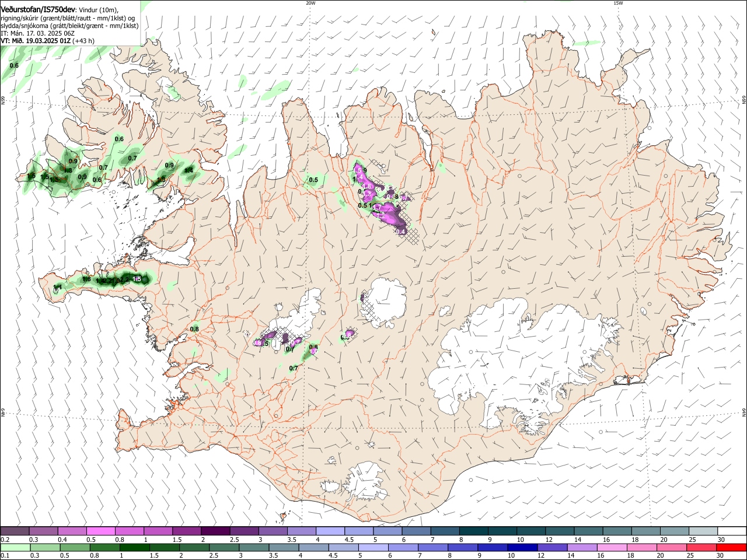Click the bright pink 0.5–0.8 snow scale swatch
Screen dimensions: 747x560
pos(101,531)
